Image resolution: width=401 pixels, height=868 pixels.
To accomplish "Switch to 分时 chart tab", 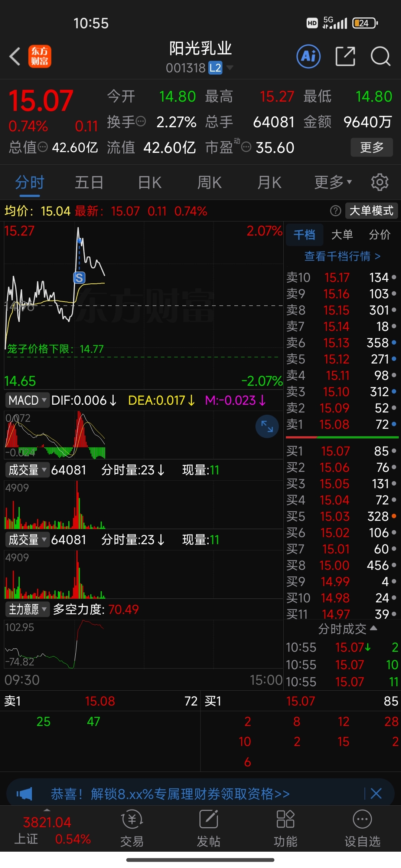I will click(30, 183).
